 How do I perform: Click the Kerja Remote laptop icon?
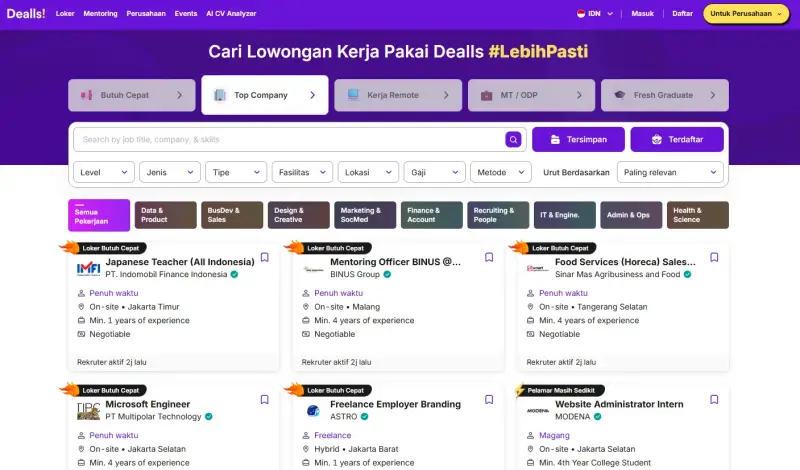coord(353,95)
